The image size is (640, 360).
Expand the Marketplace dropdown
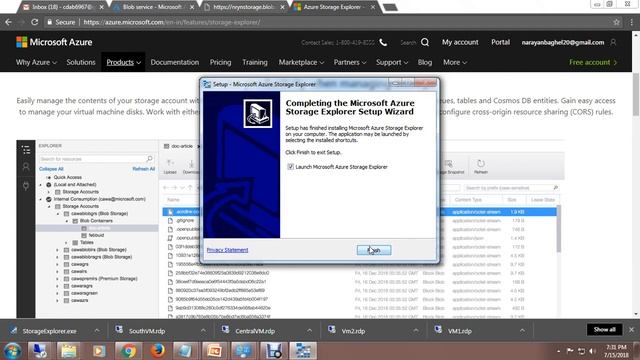pos(301,62)
